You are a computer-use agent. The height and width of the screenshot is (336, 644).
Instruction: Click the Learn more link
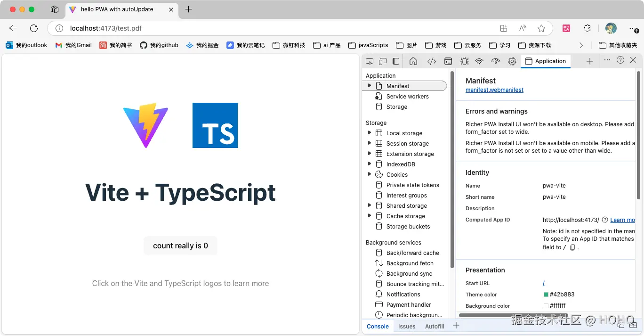(x=622, y=220)
